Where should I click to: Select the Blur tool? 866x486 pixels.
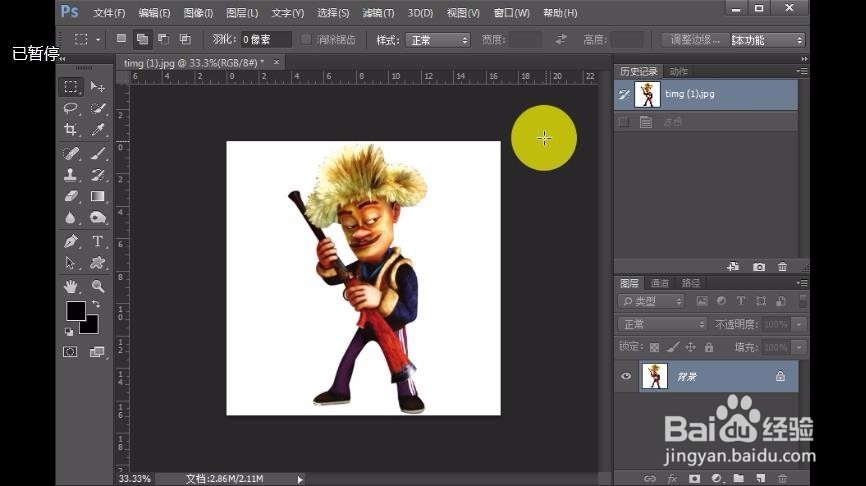point(71,218)
